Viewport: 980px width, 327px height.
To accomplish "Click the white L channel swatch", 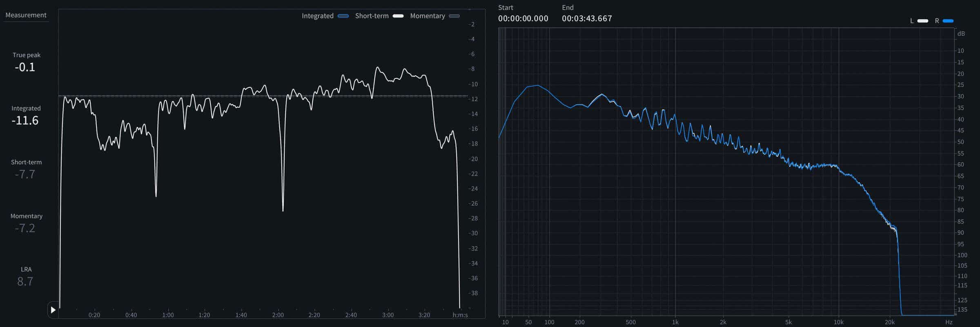I will click(923, 21).
